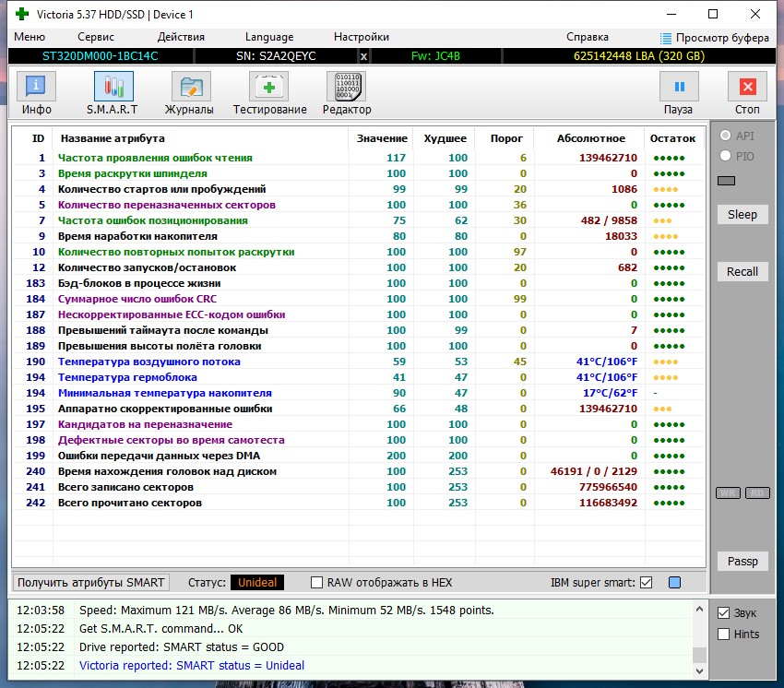
Task: Click the Unideal status indicator
Action: coord(257,583)
